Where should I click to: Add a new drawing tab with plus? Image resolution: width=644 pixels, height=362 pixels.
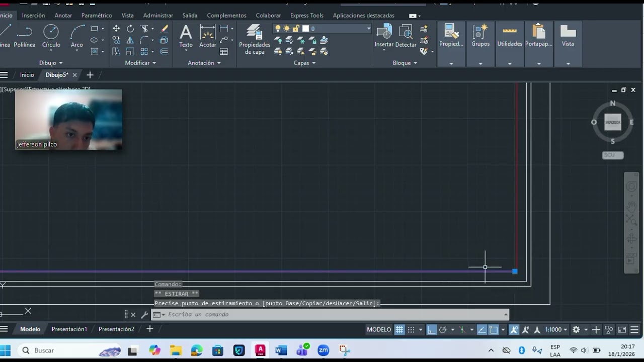click(x=90, y=75)
